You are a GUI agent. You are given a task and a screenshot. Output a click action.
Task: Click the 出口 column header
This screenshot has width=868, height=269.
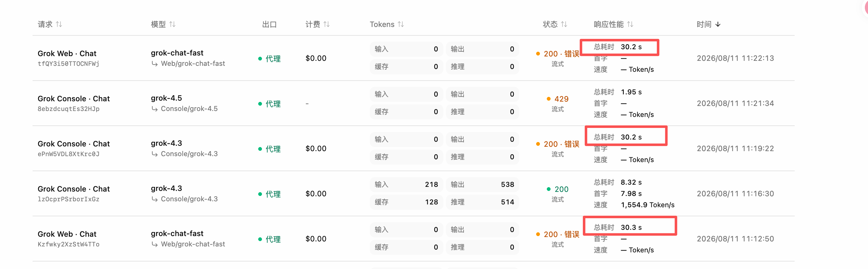click(x=269, y=24)
